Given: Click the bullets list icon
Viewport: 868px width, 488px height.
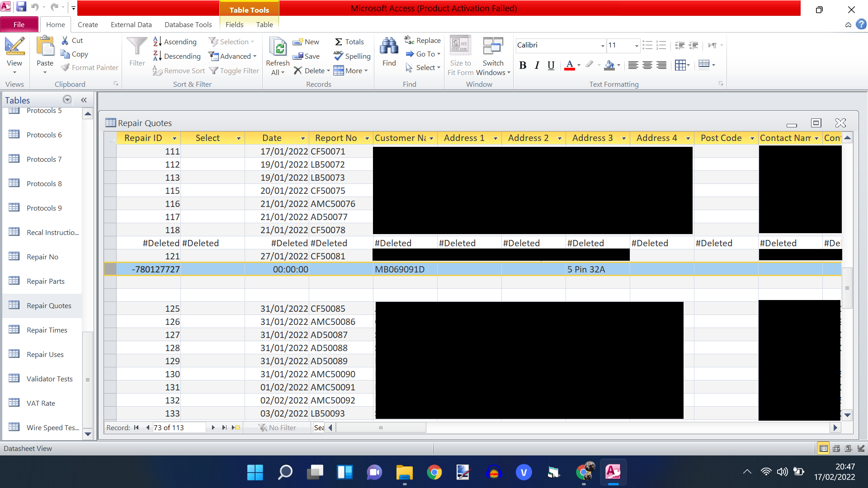Looking at the screenshot, I should pyautogui.click(x=647, y=45).
